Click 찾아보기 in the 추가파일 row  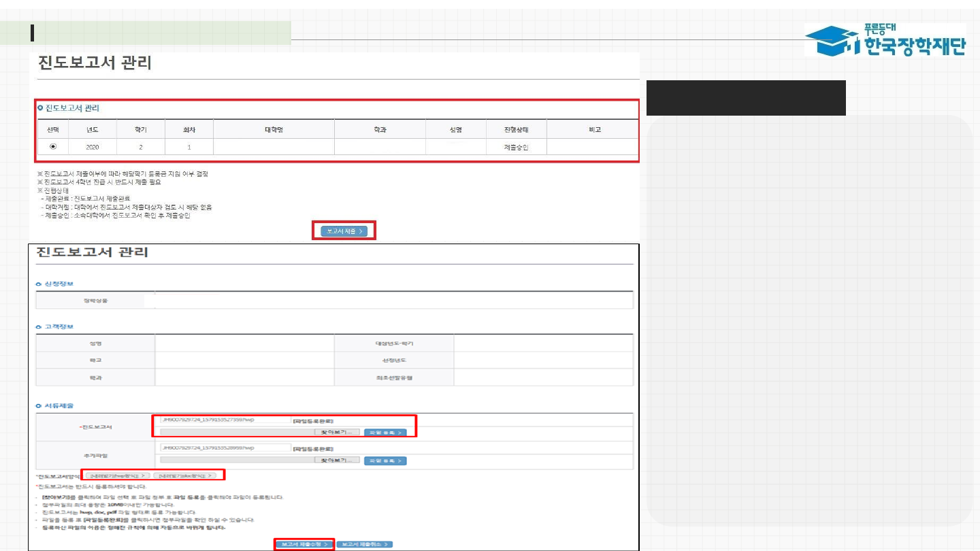click(337, 461)
